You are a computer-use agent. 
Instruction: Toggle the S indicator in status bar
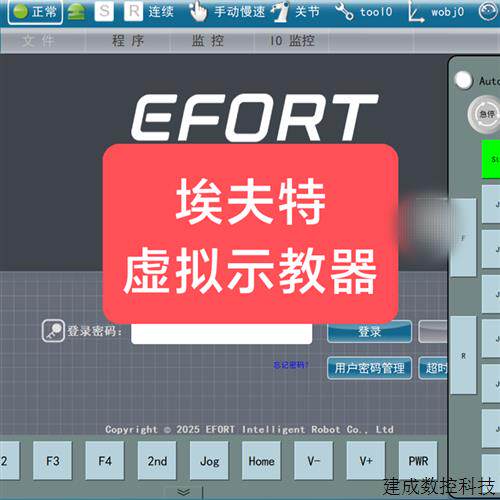point(104,11)
